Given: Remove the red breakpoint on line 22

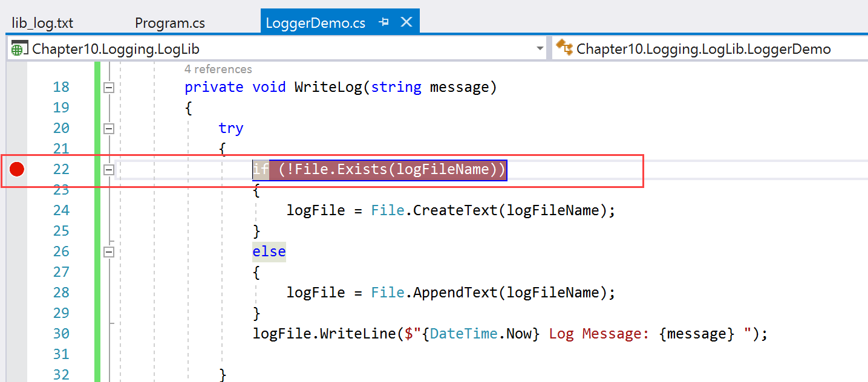Looking at the screenshot, I should [17, 170].
